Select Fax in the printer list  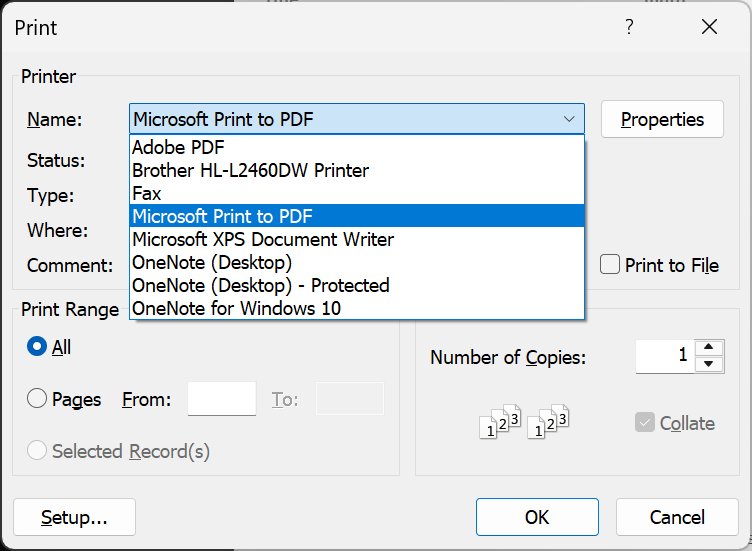pos(357,193)
